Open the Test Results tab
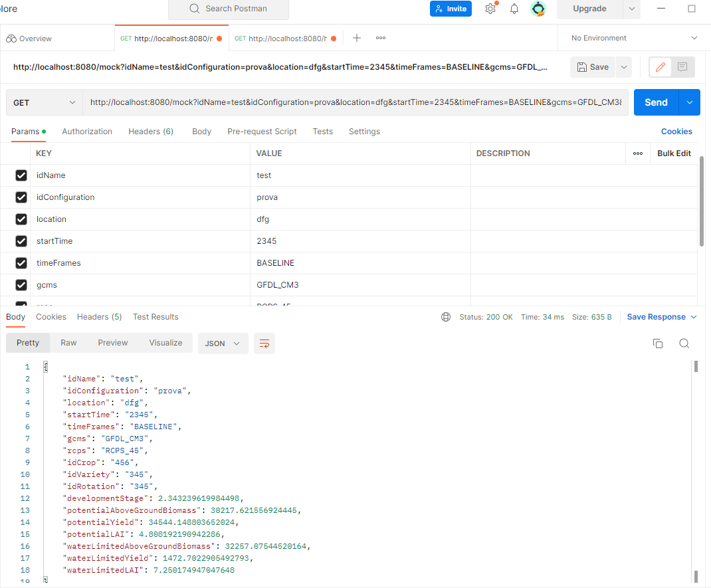711x588 pixels. pyautogui.click(x=155, y=317)
